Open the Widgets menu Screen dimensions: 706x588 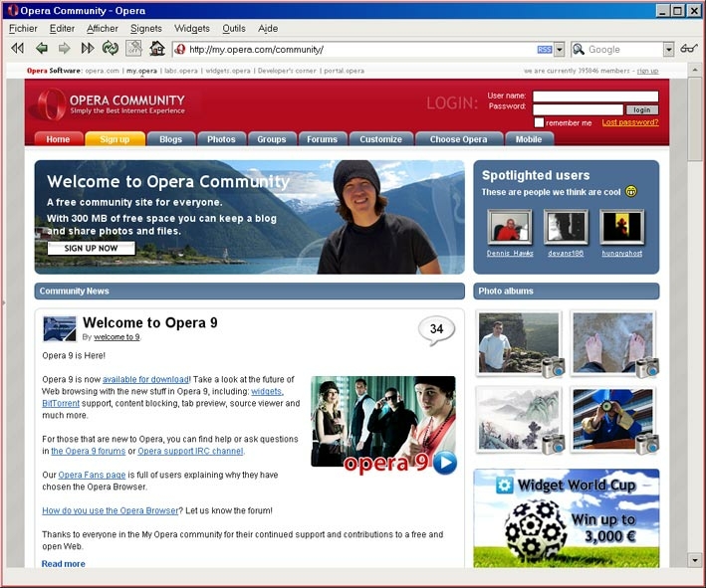click(192, 28)
